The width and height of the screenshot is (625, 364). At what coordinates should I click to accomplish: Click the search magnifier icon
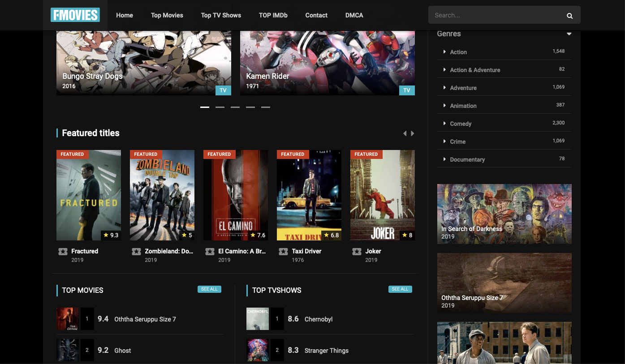tap(569, 16)
